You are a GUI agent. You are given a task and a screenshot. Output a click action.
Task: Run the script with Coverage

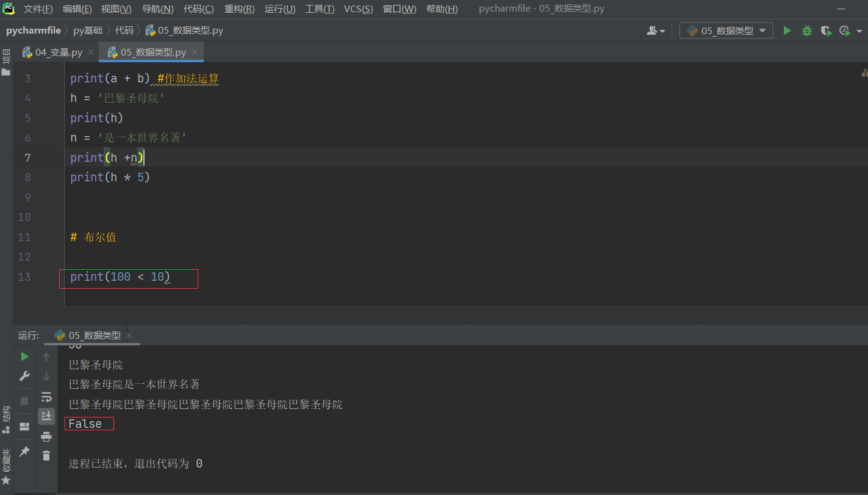point(827,31)
